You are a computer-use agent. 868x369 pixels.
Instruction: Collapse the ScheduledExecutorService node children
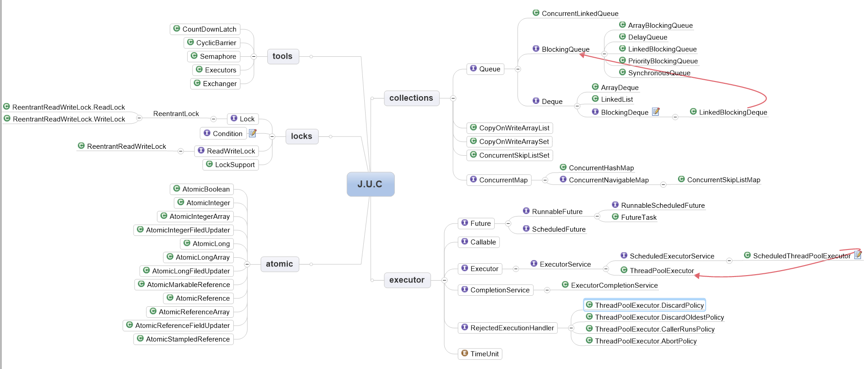(x=729, y=261)
